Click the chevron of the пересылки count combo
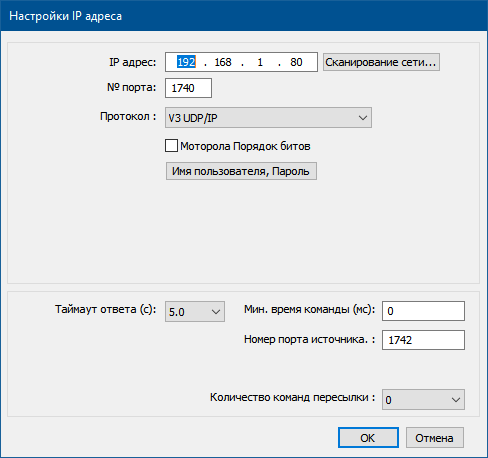The width and height of the screenshot is (488, 458). coord(456,399)
